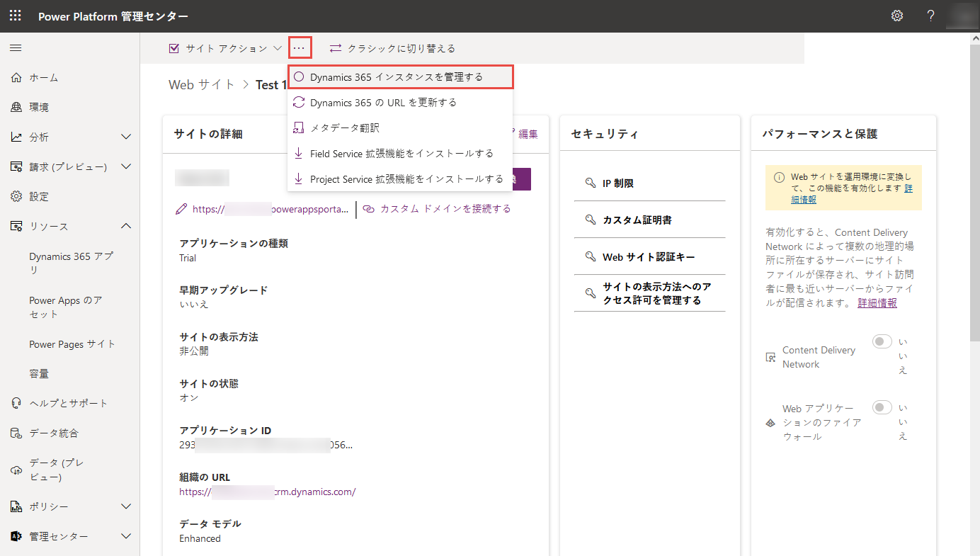Image resolution: width=980 pixels, height=556 pixels.
Task: Click the ホーム home icon
Action: 16,77
